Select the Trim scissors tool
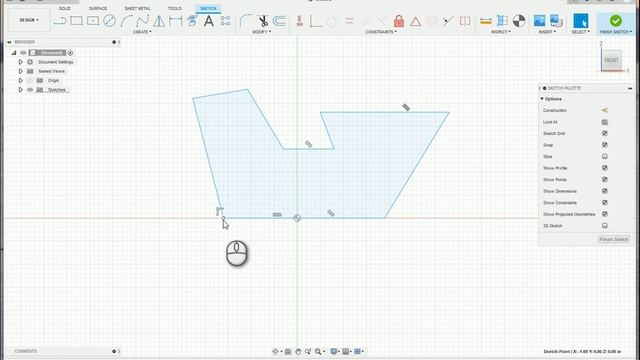Viewport: 640px width, 360px height. tap(263, 21)
